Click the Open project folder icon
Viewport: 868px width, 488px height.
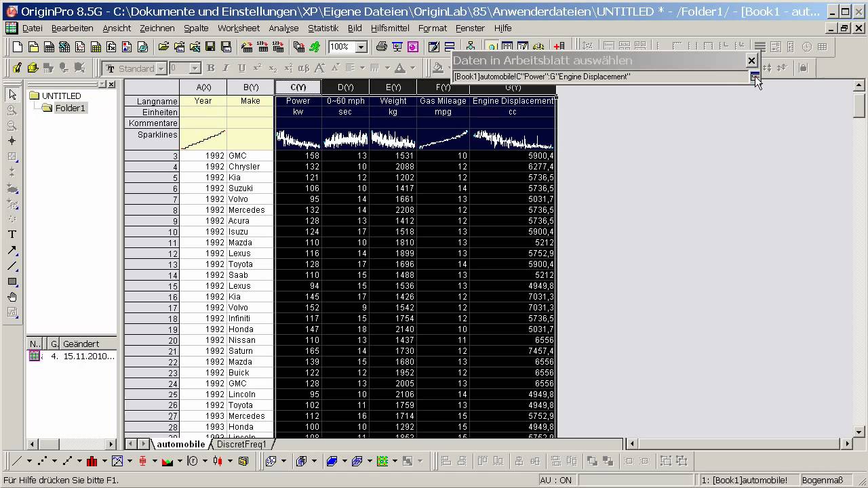click(x=163, y=47)
